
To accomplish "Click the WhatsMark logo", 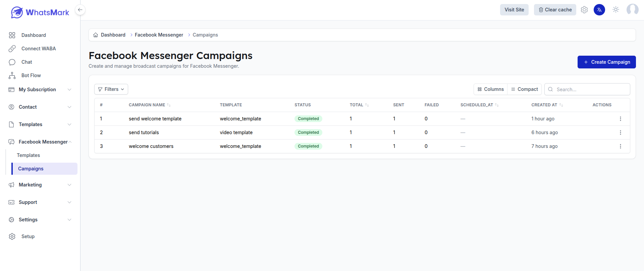I will pyautogui.click(x=40, y=12).
